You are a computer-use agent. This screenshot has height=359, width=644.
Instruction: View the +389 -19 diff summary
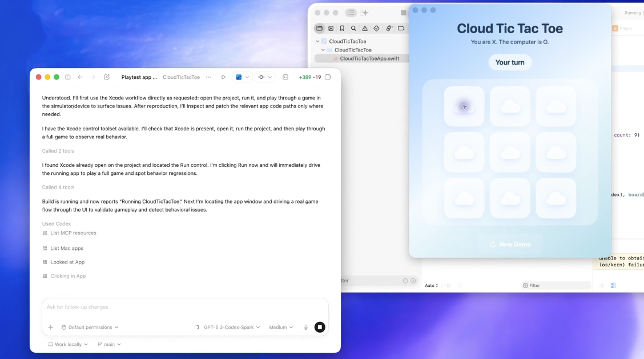(310, 77)
